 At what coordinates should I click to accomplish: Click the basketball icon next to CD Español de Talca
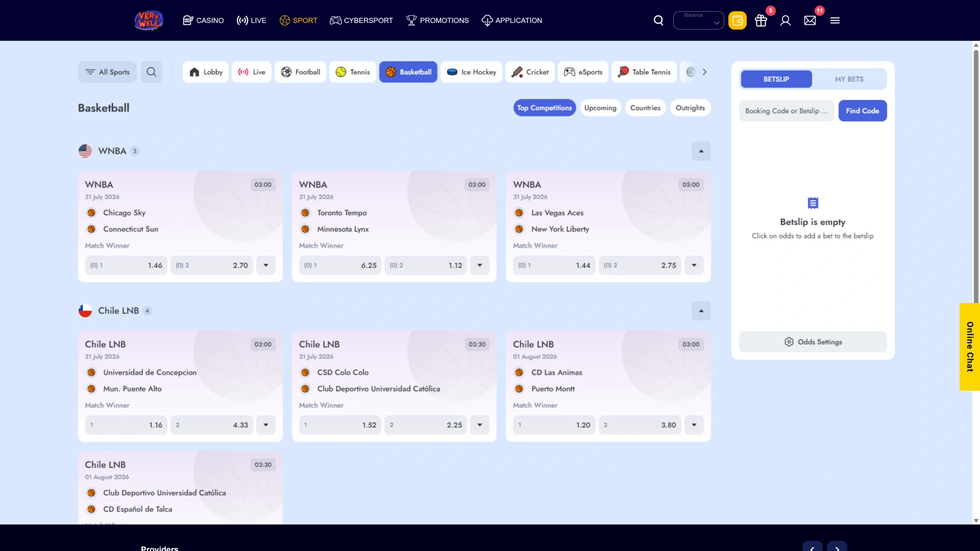[x=91, y=509]
